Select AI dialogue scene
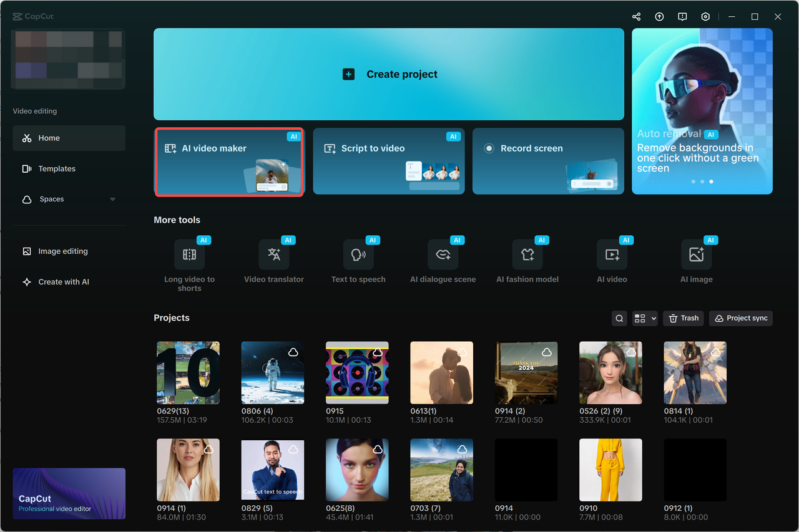The height and width of the screenshot is (532, 799). (443, 254)
